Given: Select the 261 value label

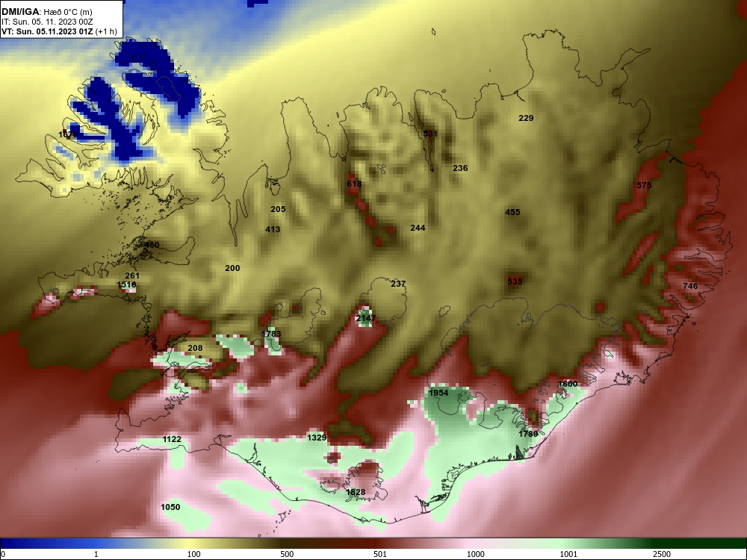Looking at the screenshot, I should tap(132, 276).
